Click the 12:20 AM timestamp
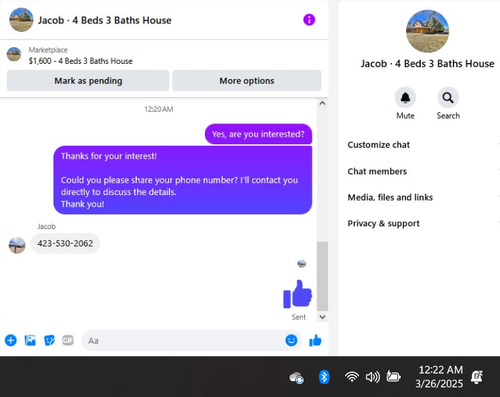 [159, 109]
